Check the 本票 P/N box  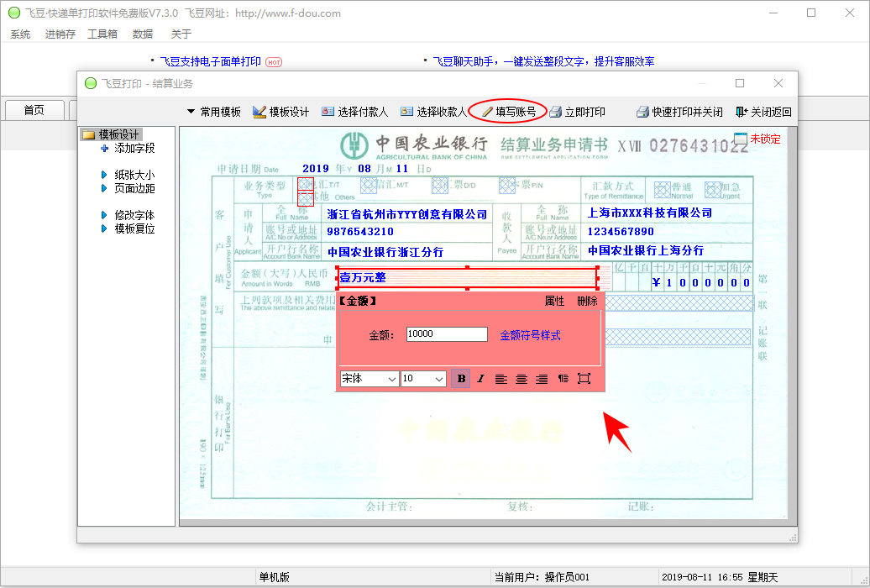[x=507, y=186]
